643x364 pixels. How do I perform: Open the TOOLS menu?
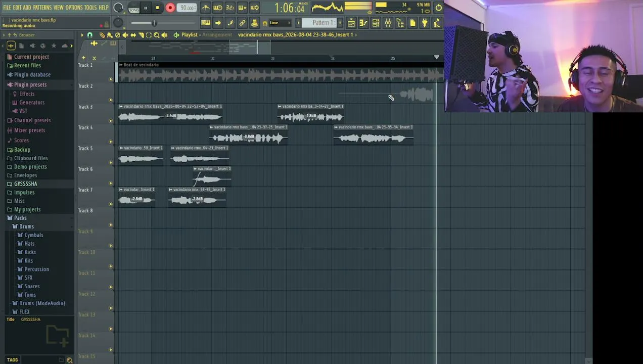(90, 8)
